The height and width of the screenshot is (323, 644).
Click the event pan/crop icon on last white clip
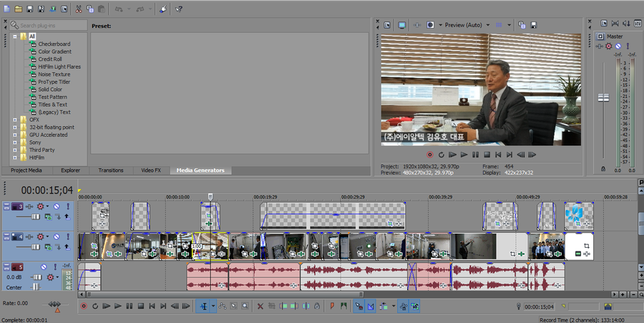click(586, 246)
